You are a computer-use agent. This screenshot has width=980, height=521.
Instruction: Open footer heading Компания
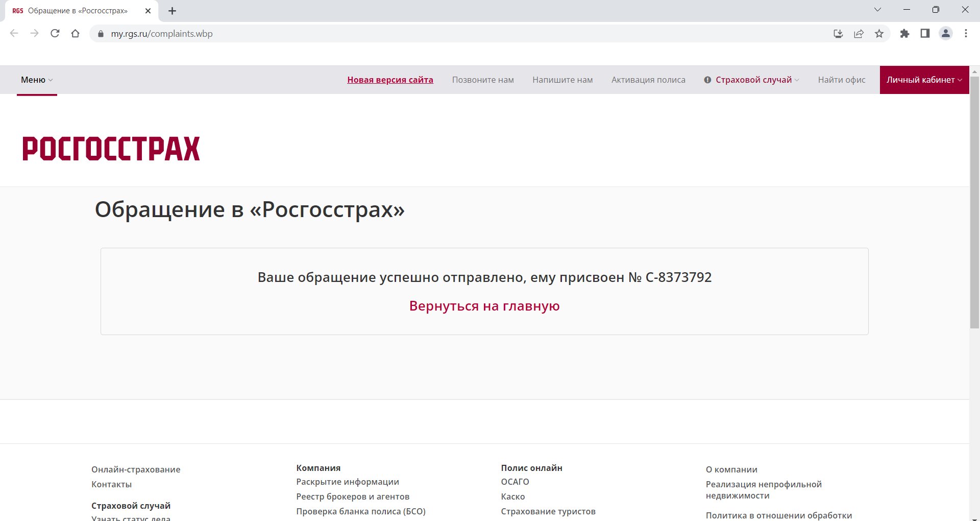(x=318, y=468)
